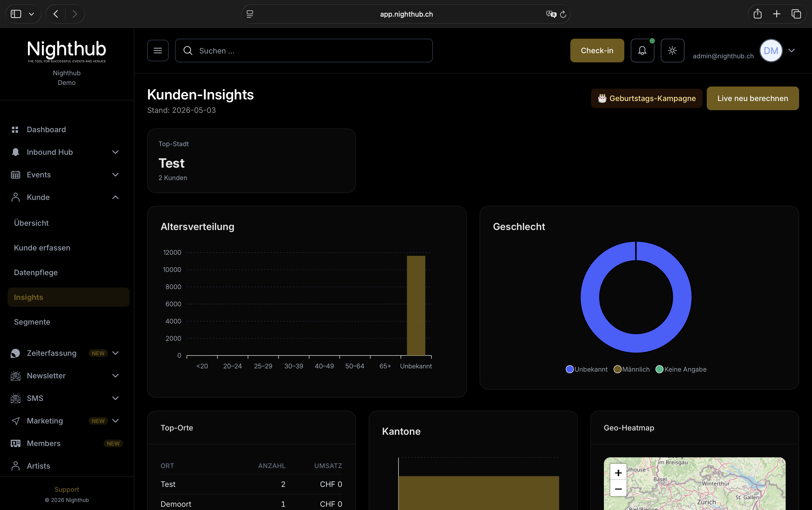Collapse the Kunde submenu
Viewport: 812px width, 510px height.
click(x=115, y=197)
